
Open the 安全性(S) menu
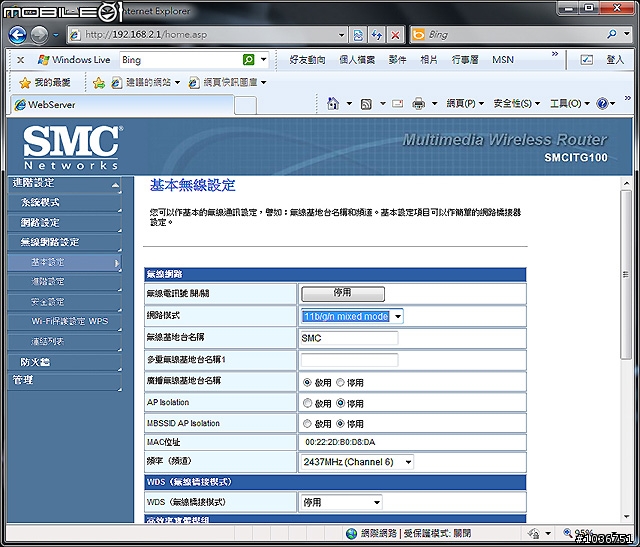tap(516, 104)
